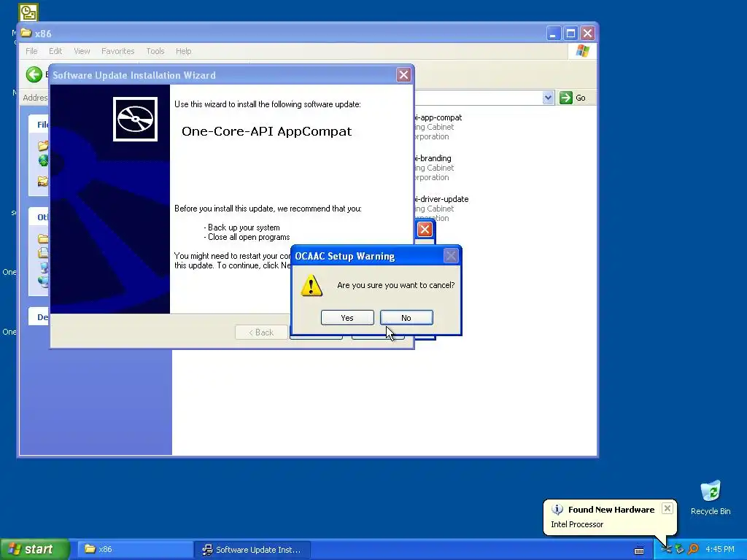Image resolution: width=747 pixels, height=560 pixels.
Task: Click the green Back arrow in x86 window
Action: point(34,74)
